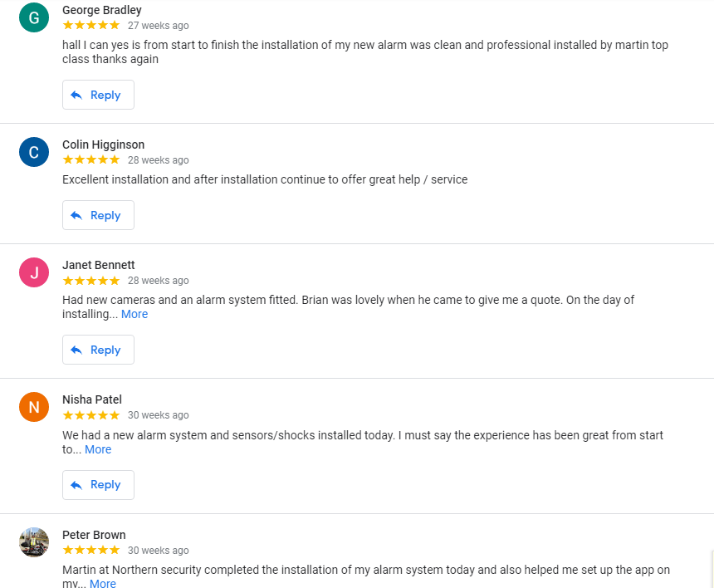Click the five-star rating on Peter Brown's review

(91, 550)
